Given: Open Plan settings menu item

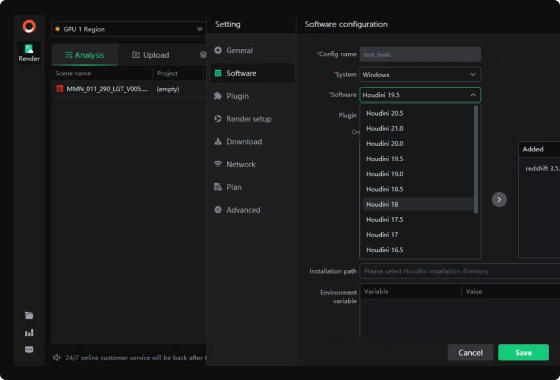Looking at the screenshot, I should 252,187.
